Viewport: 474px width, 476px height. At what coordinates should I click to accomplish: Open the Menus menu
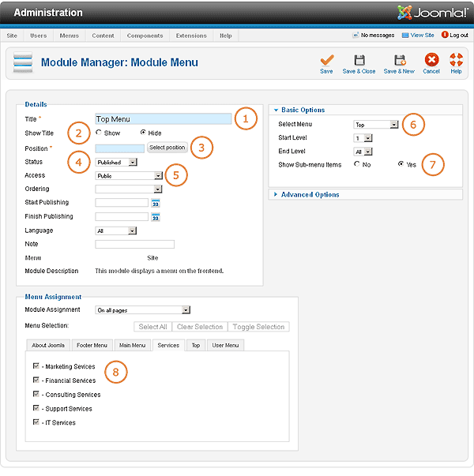[70, 36]
